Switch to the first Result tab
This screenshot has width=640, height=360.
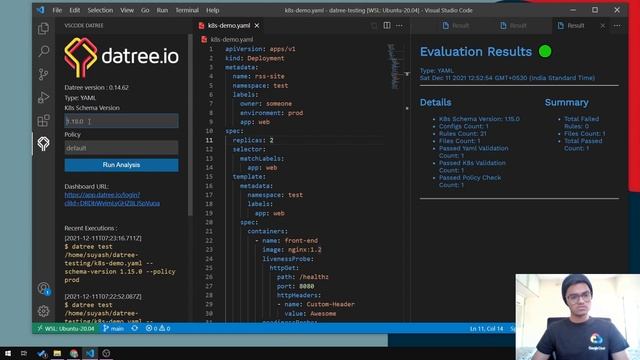point(456,25)
